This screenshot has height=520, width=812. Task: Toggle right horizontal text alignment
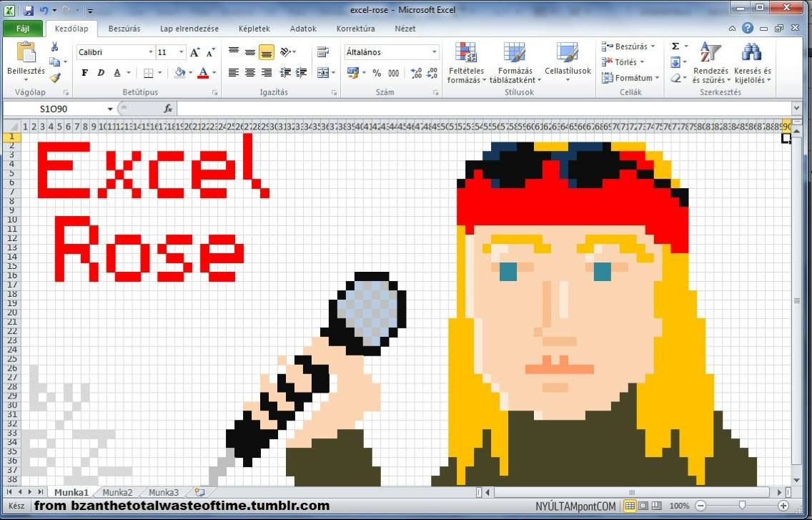click(266, 72)
